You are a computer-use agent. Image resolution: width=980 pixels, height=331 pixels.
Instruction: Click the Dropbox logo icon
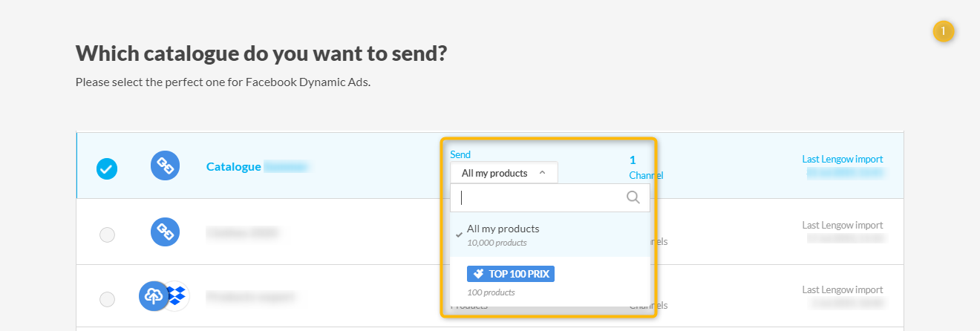[177, 296]
